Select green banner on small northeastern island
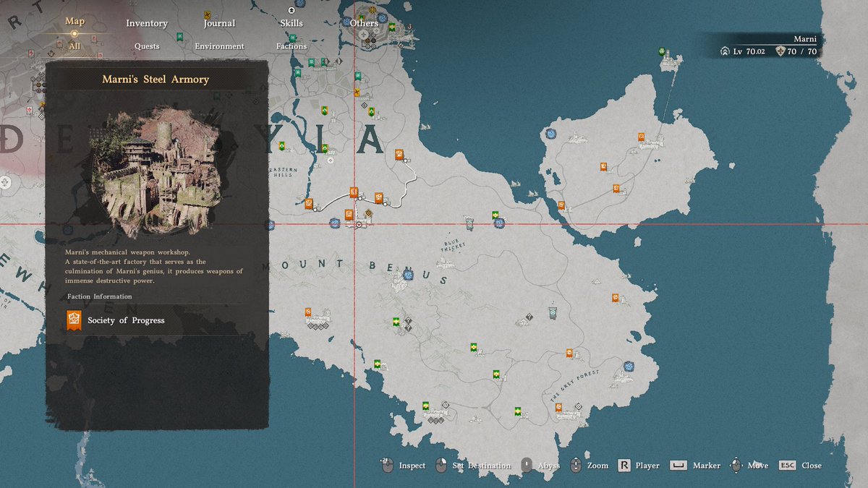This screenshot has height=488, width=868. pos(662,51)
